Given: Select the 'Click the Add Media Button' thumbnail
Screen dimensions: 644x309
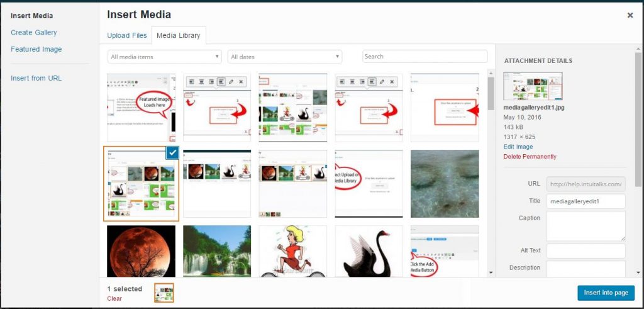Looking at the screenshot, I should click(x=445, y=251).
